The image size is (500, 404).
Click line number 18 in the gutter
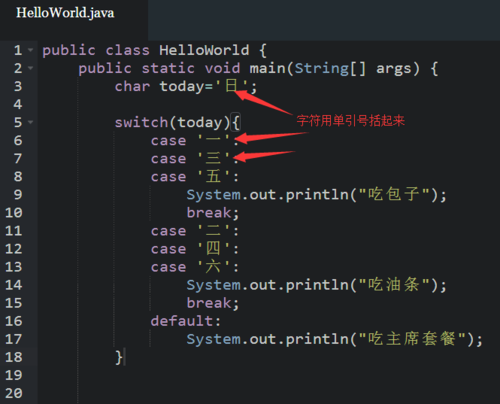(x=14, y=357)
